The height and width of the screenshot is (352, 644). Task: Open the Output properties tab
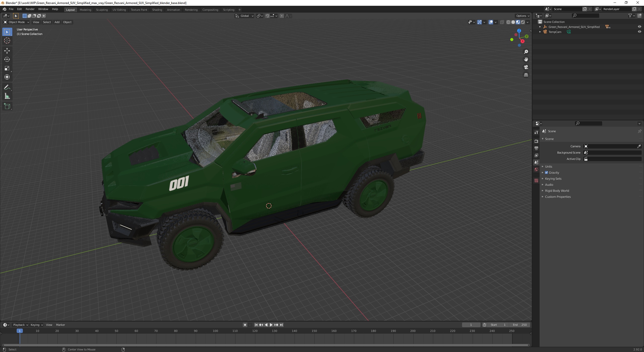pos(536,148)
